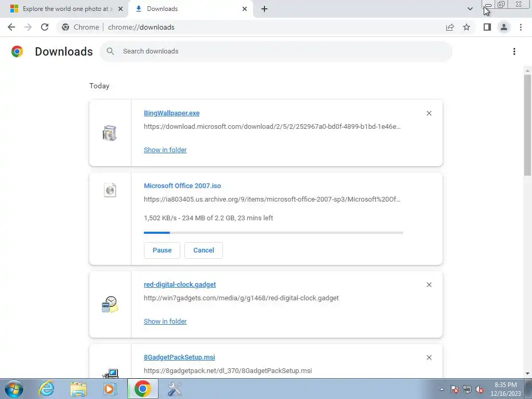Click the forward navigation arrow

(28, 27)
